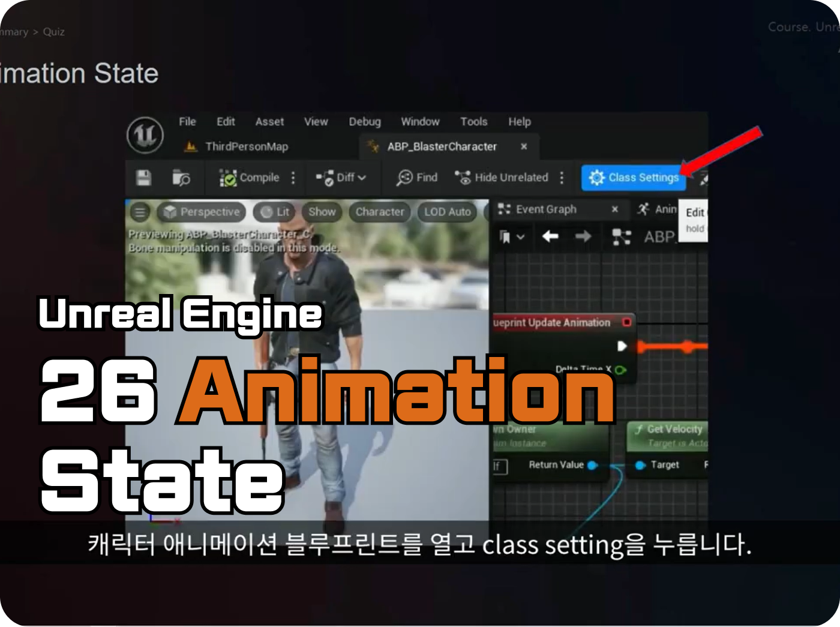The height and width of the screenshot is (627, 840).
Task: Open the Help menu
Action: 520,122
